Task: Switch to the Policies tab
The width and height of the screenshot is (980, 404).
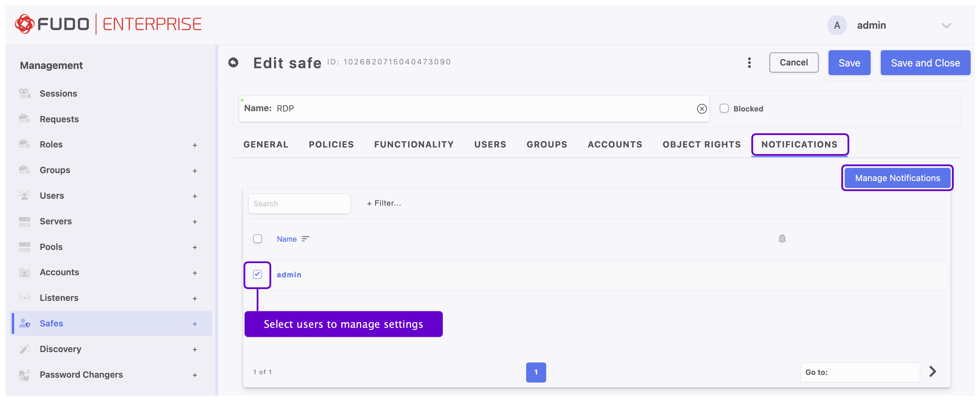Action: coord(331,144)
